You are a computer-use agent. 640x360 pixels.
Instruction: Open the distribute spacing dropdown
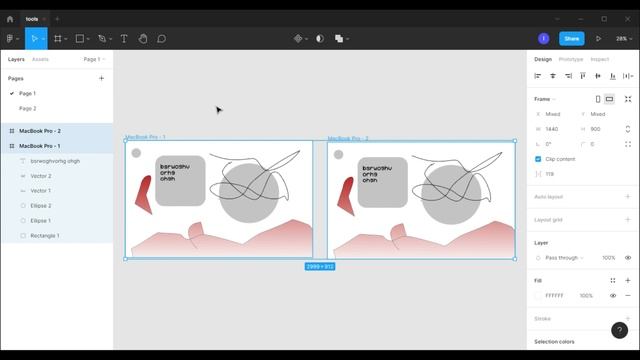[628, 76]
